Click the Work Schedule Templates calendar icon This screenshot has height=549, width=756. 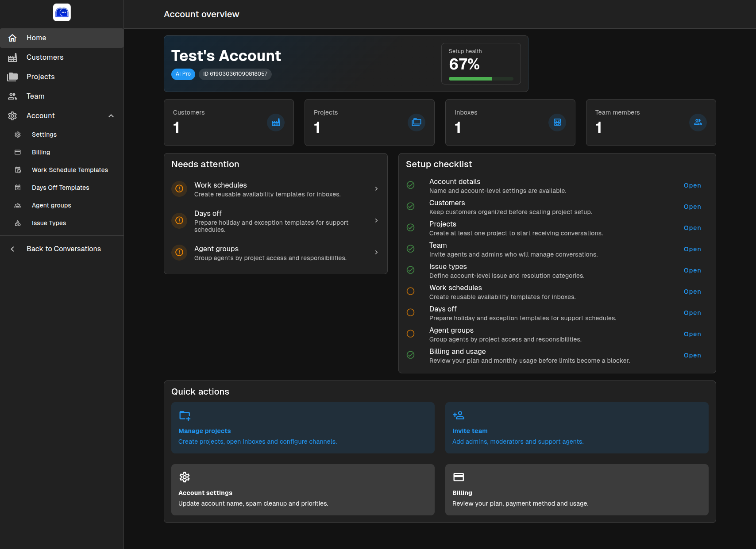pyautogui.click(x=18, y=170)
